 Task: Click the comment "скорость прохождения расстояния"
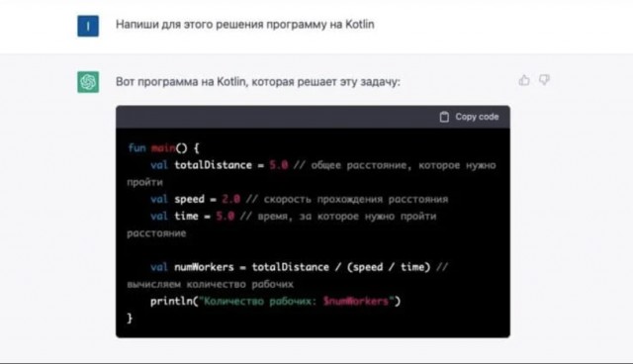356,199
